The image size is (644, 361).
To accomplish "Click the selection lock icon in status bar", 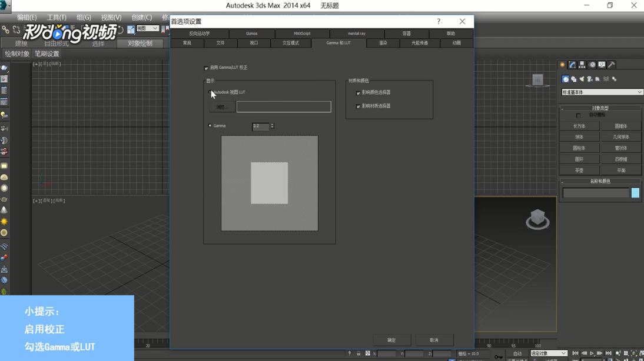I will (x=358, y=353).
